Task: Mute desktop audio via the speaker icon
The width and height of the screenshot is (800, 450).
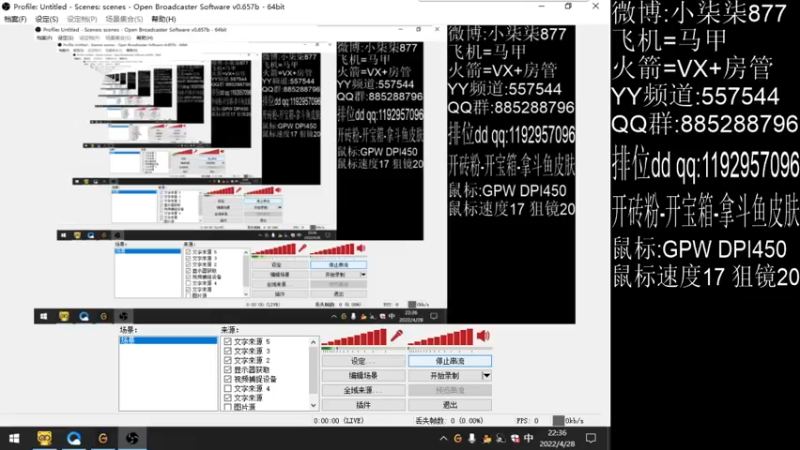Action: tap(483, 336)
